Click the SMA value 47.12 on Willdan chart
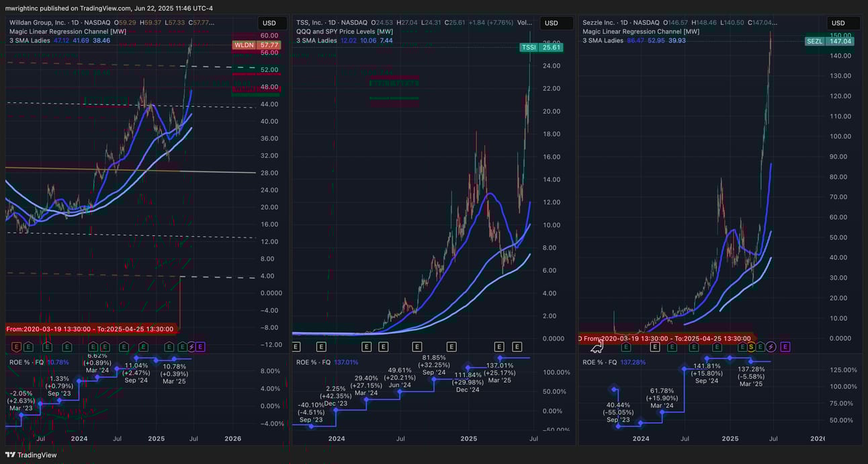Image resolution: width=868 pixels, height=464 pixels. tap(61, 40)
